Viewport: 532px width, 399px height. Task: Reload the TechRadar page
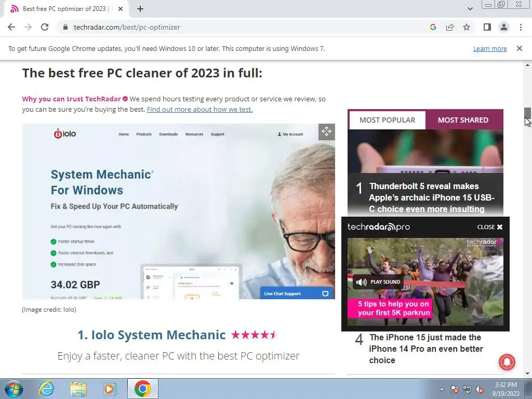point(45,27)
